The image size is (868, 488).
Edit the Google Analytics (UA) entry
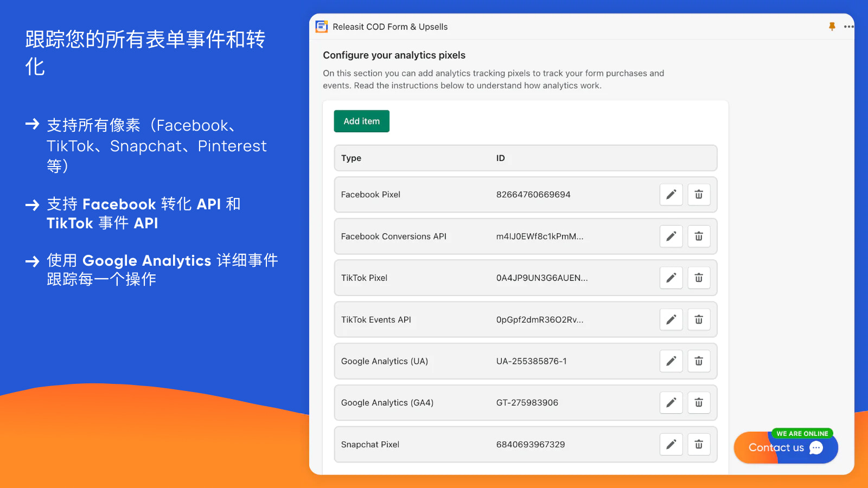[671, 361]
